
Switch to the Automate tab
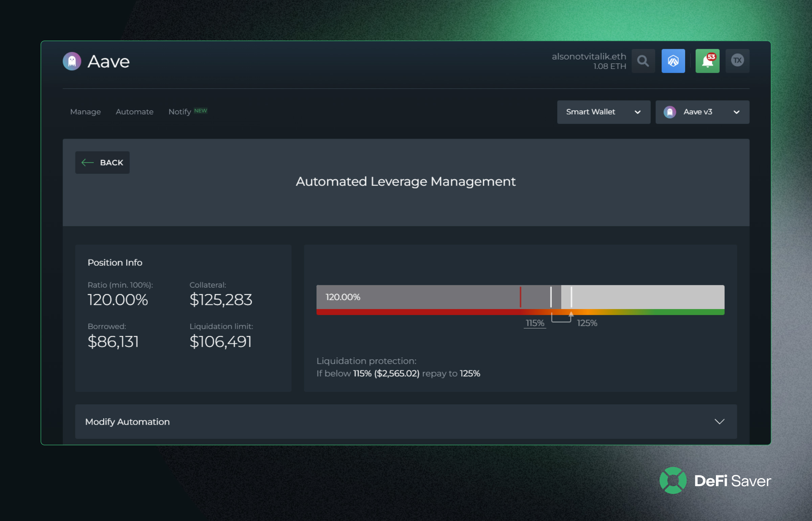(x=134, y=112)
